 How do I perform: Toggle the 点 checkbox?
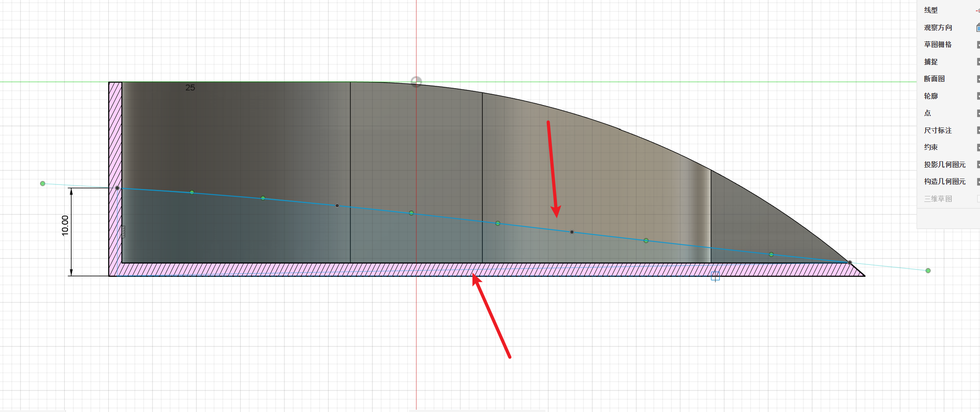click(x=978, y=113)
